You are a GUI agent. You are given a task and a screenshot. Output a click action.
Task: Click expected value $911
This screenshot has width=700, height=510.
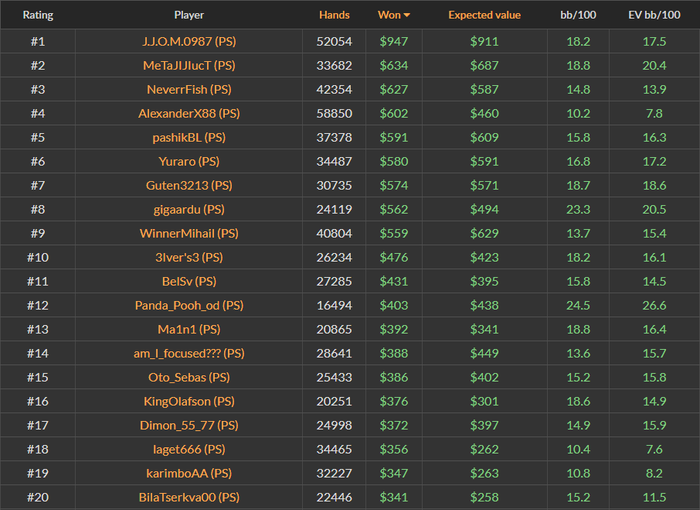[484, 42]
